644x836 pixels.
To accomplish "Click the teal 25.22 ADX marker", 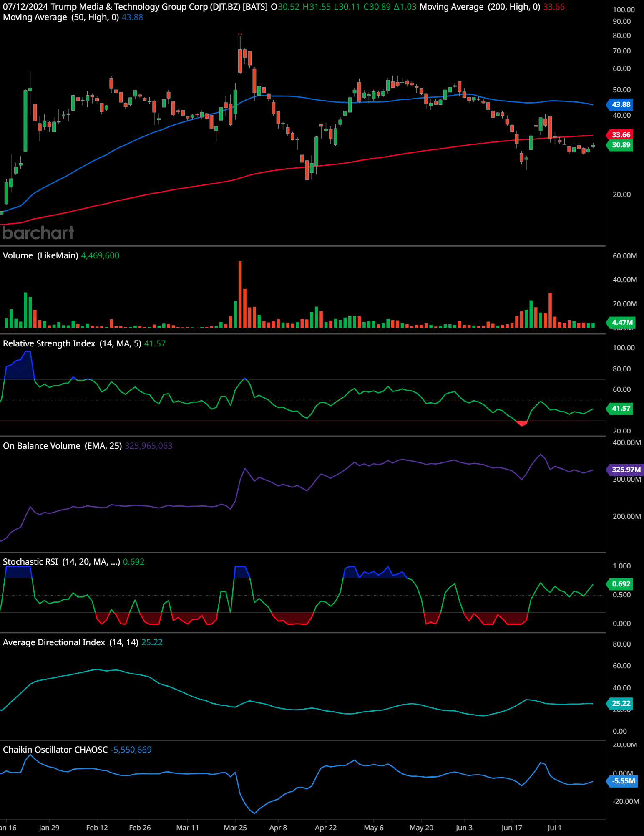I will pos(621,704).
